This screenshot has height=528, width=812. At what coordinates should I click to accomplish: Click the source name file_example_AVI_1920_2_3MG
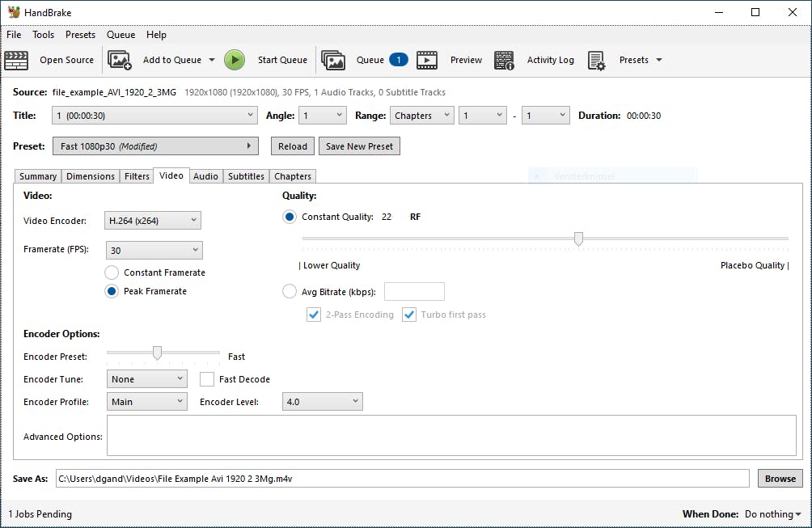[114, 92]
